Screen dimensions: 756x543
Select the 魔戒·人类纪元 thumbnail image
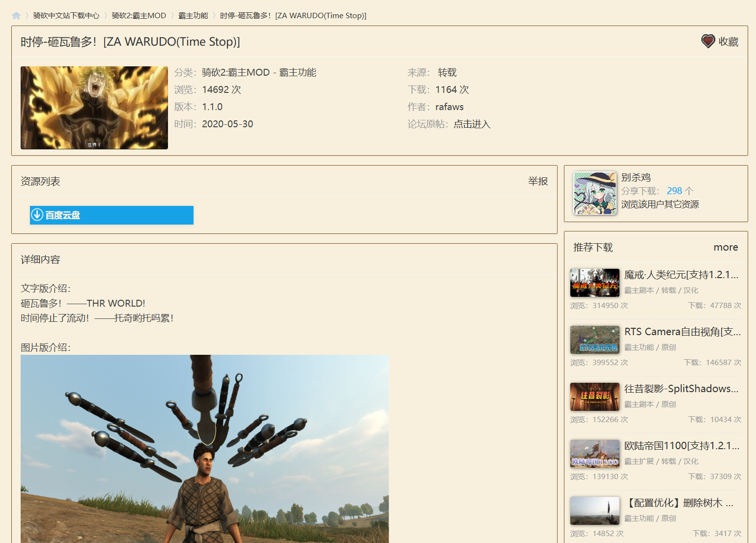(594, 283)
